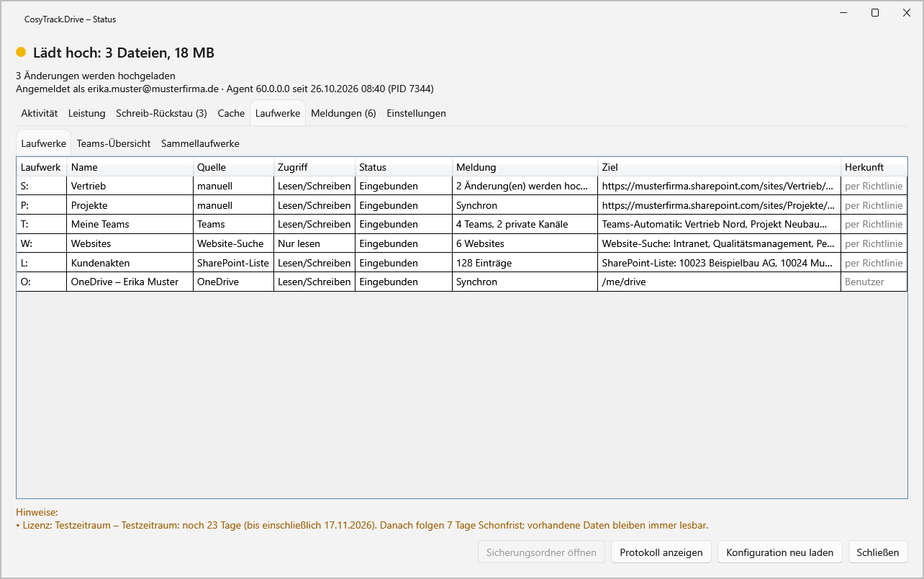Open the Schreib-Rückstau (3) tab
The image size is (924, 579).
[x=161, y=113]
